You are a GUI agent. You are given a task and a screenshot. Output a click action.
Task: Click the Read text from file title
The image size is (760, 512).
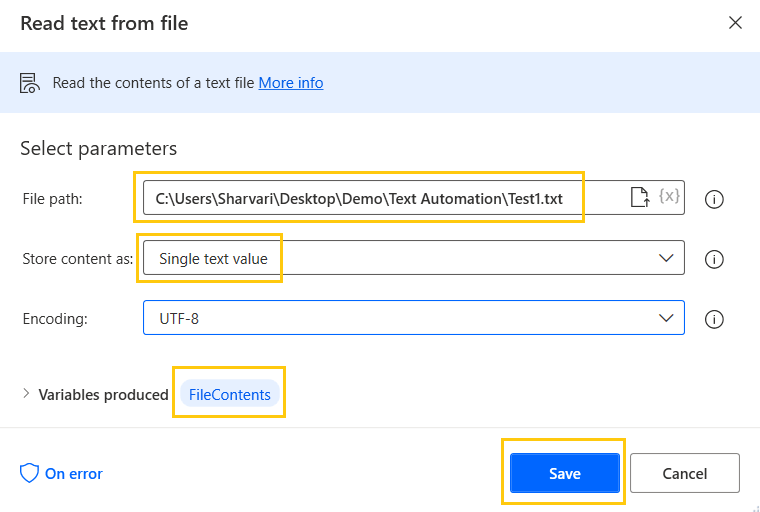click(104, 23)
